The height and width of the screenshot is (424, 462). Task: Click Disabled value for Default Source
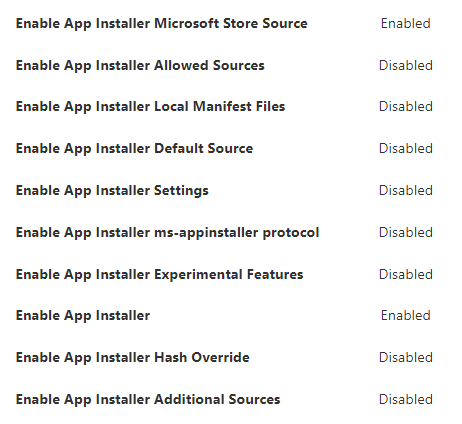(406, 149)
